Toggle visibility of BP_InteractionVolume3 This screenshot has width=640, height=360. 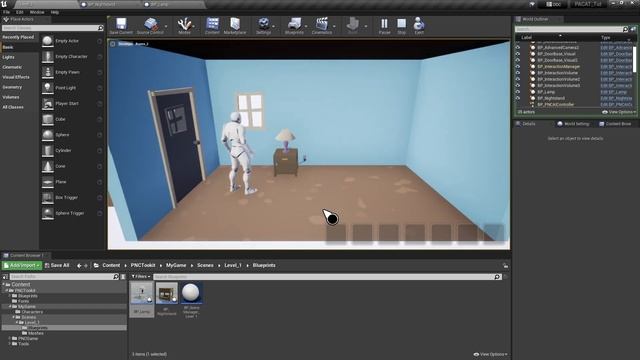coord(518,85)
